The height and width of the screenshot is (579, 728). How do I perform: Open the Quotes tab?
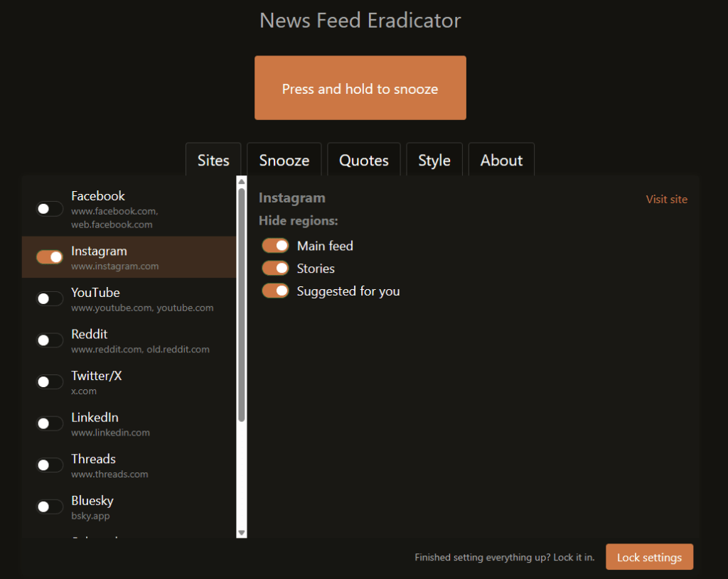(x=363, y=160)
